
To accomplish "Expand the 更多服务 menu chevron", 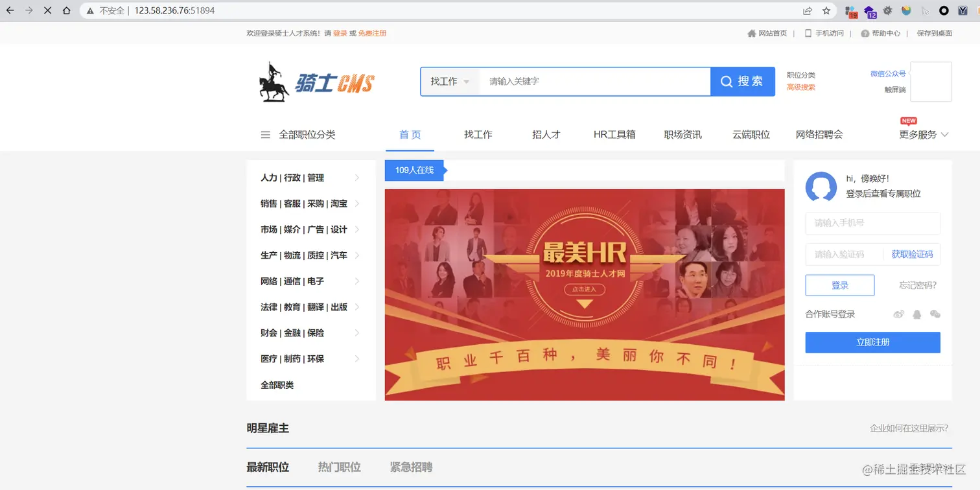I will tap(945, 135).
